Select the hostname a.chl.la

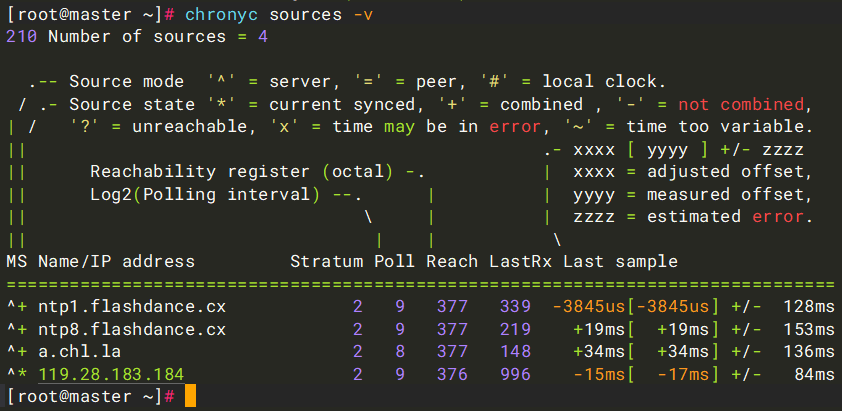pyautogui.click(x=79, y=352)
